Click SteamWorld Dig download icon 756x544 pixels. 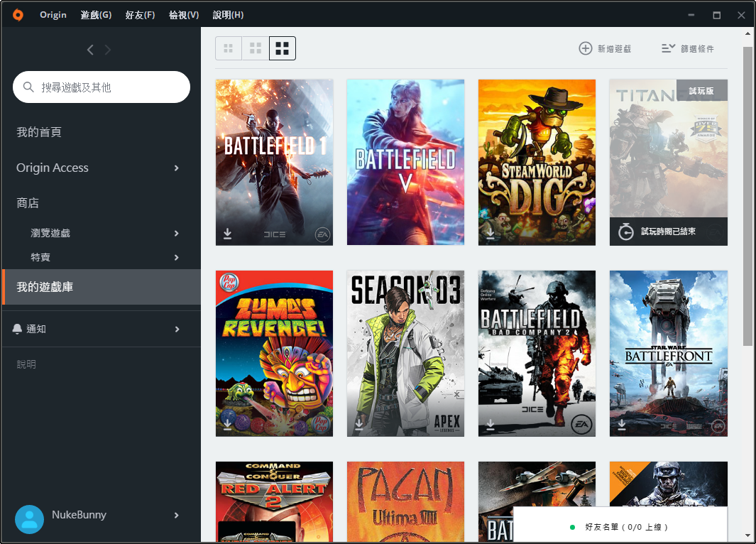point(491,234)
